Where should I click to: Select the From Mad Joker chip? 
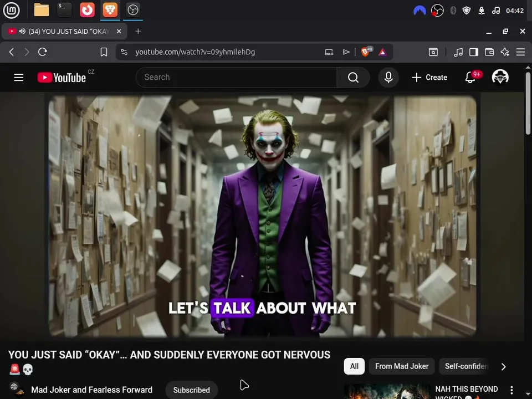click(402, 366)
